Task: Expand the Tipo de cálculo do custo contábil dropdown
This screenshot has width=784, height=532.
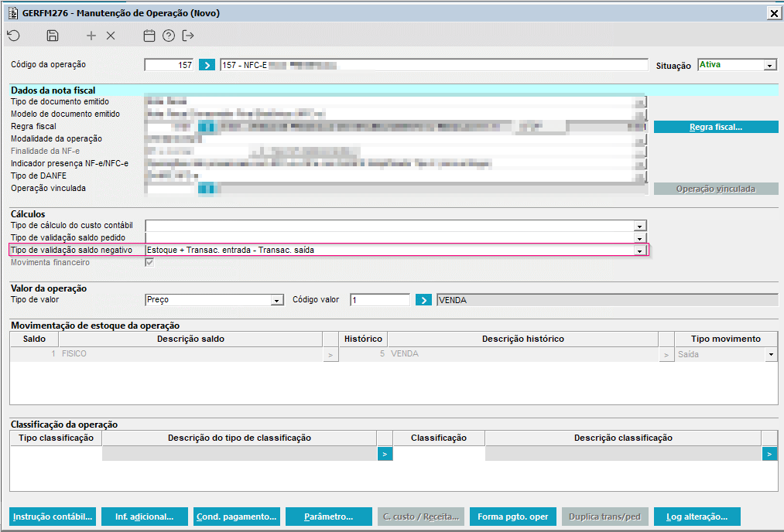Action: pos(639,226)
